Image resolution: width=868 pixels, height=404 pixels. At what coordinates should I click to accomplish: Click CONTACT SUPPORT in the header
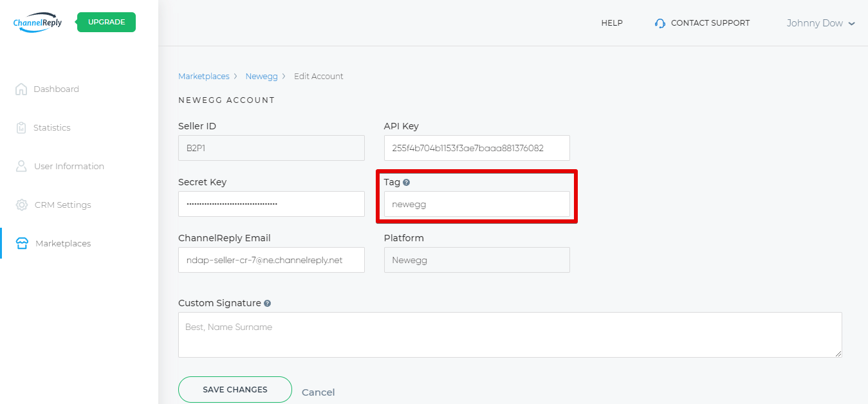point(710,23)
